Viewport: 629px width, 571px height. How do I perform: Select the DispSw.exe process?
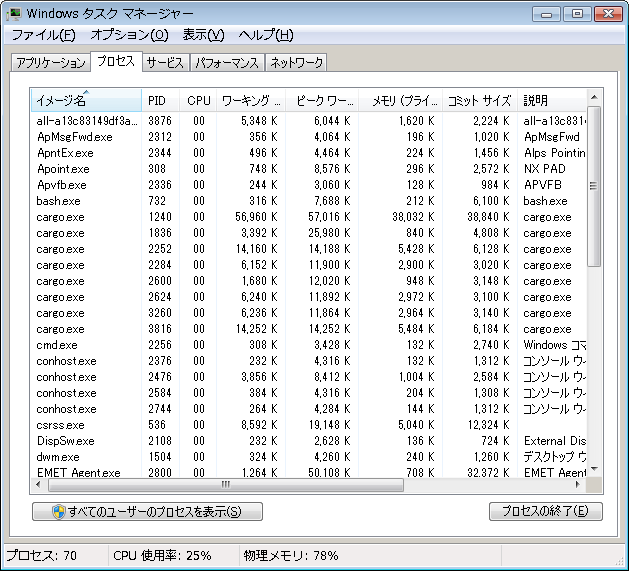[309, 441]
